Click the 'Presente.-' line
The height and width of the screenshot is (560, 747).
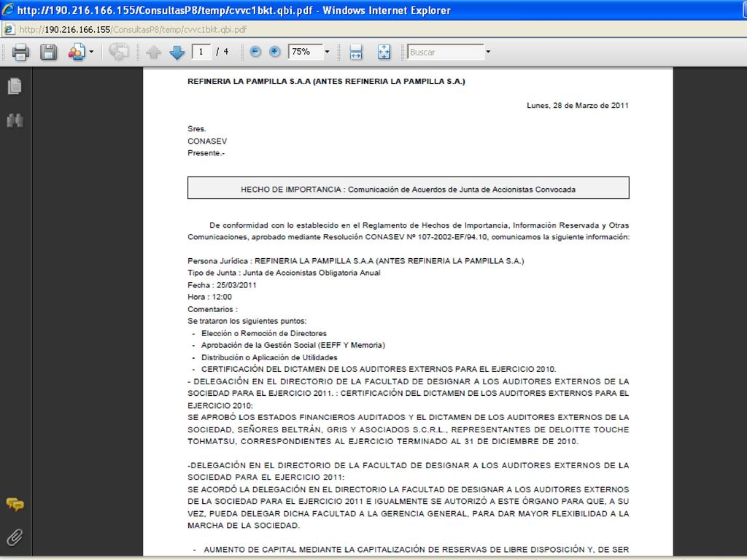[206, 153]
